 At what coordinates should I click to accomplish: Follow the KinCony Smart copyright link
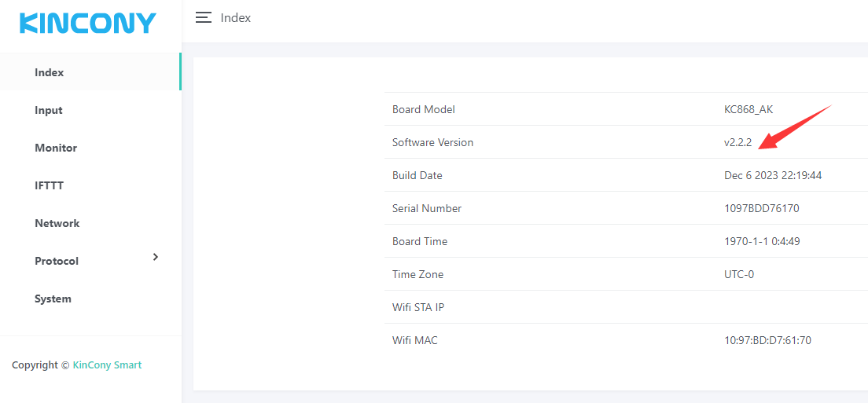click(x=107, y=365)
